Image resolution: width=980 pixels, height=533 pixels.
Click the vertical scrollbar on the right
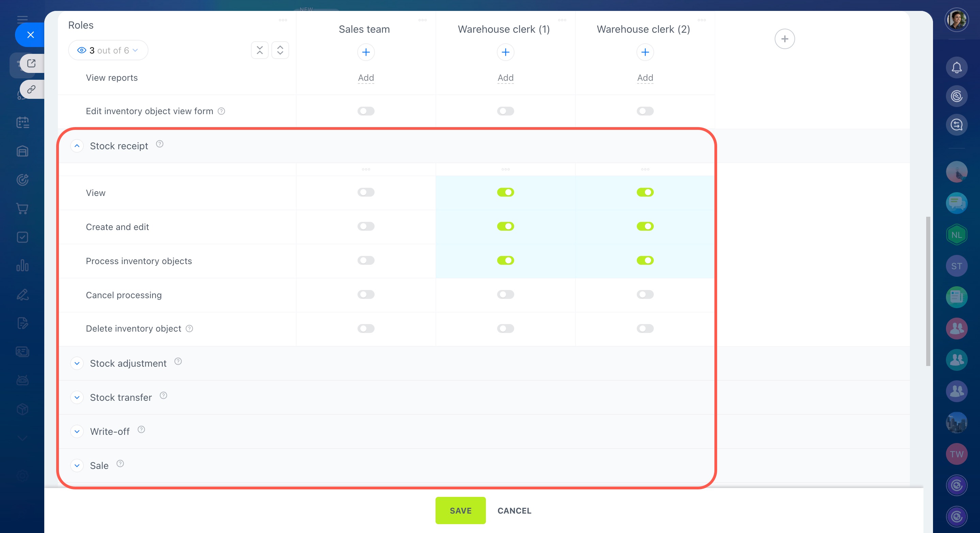pos(928,291)
